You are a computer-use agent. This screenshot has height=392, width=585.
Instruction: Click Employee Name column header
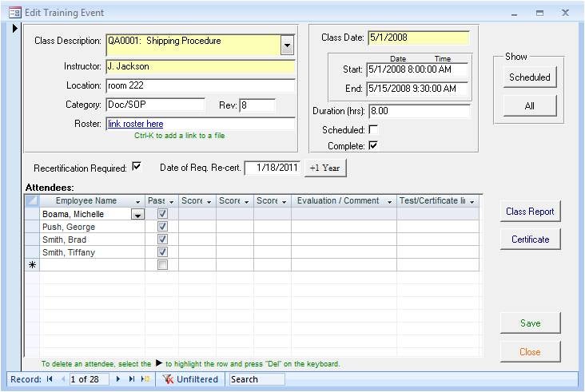(92, 200)
